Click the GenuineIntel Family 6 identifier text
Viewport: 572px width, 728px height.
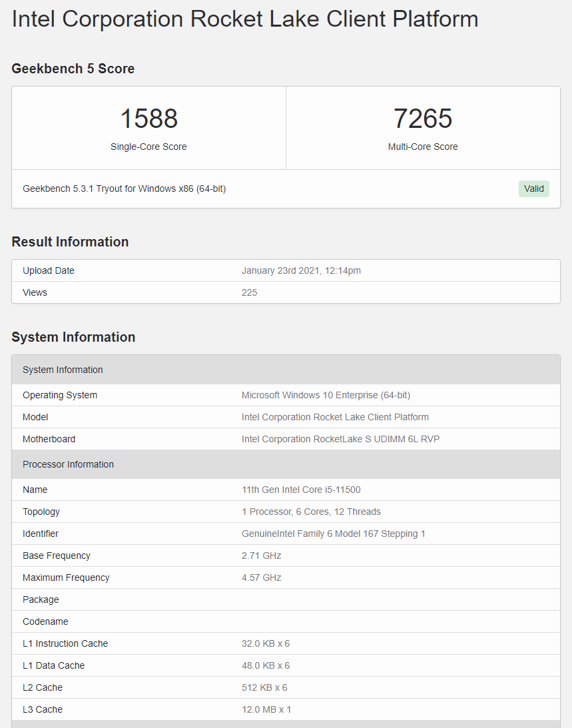(x=333, y=534)
